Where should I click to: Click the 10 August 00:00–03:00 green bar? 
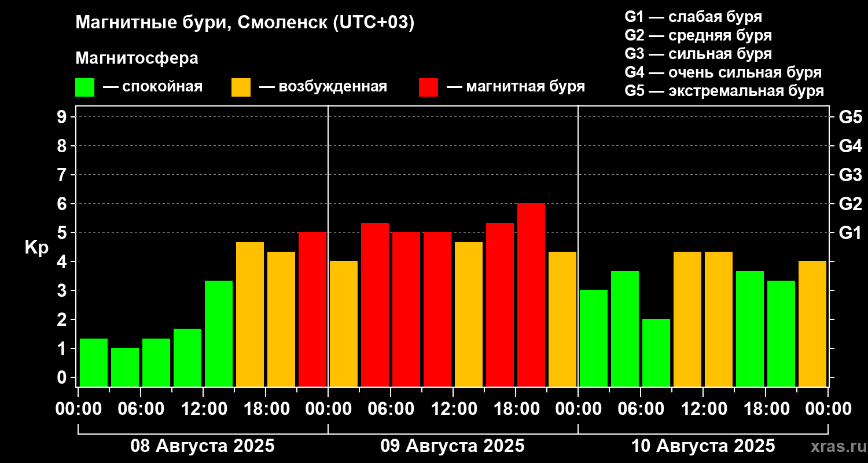[x=594, y=338]
